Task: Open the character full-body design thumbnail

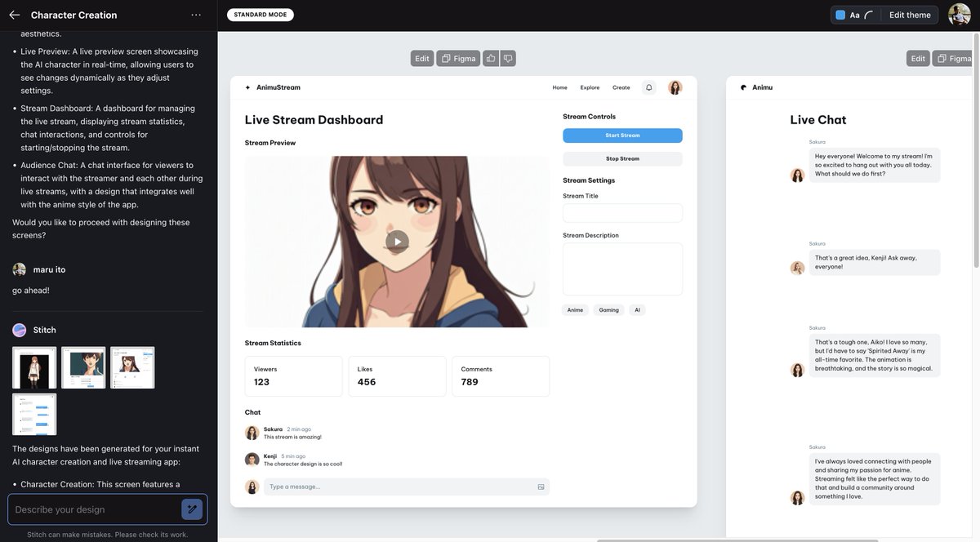Action: 34,367
